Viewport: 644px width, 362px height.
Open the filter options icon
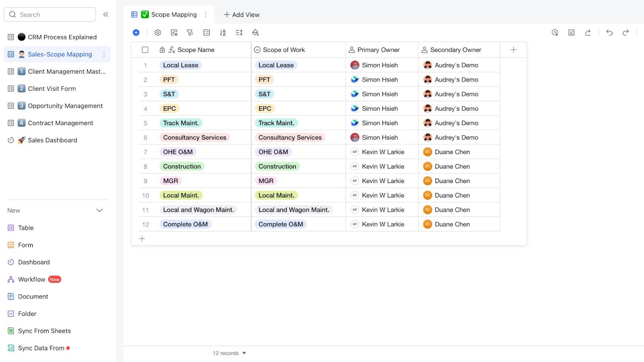point(190,33)
